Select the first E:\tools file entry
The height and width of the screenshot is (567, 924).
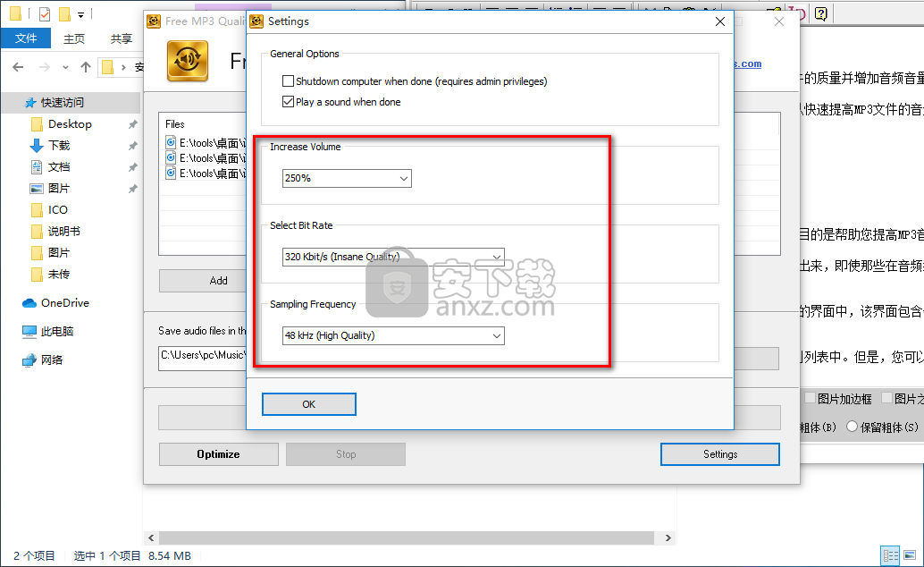(206, 143)
